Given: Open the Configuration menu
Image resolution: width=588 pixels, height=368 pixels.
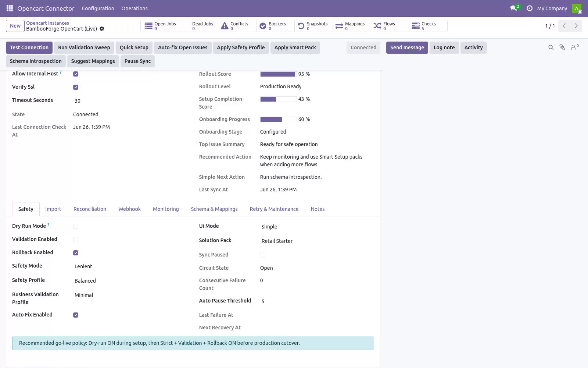Looking at the screenshot, I should pos(98,8).
